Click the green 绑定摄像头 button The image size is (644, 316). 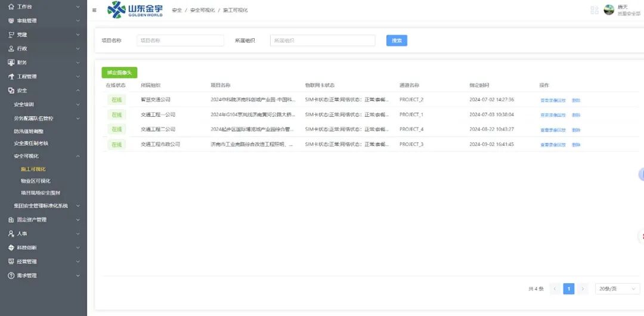tap(119, 73)
